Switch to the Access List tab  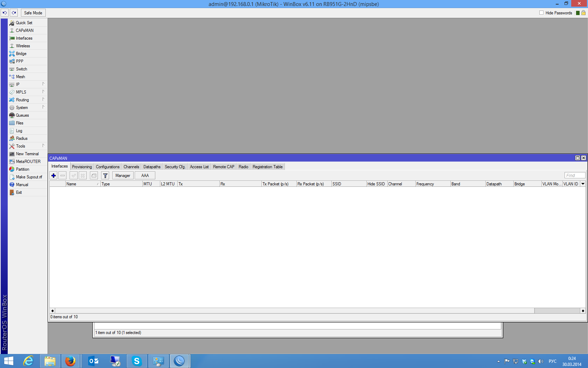tap(199, 167)
